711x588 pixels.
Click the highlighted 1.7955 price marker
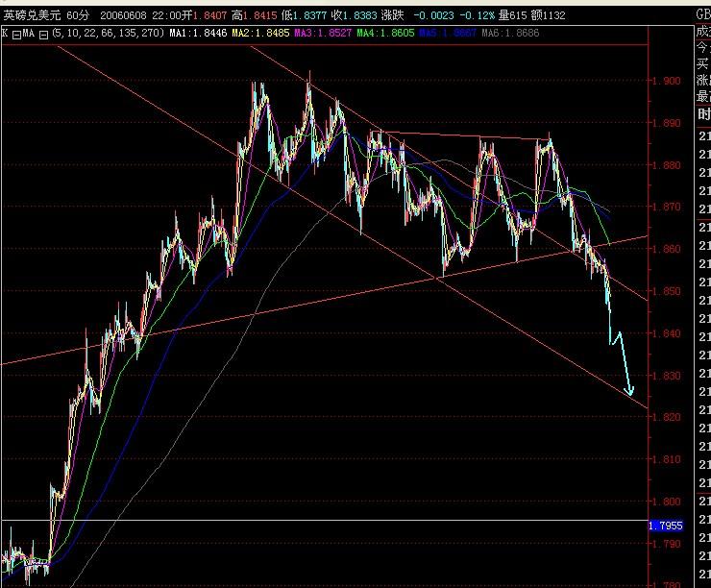[x=665, y=526]
